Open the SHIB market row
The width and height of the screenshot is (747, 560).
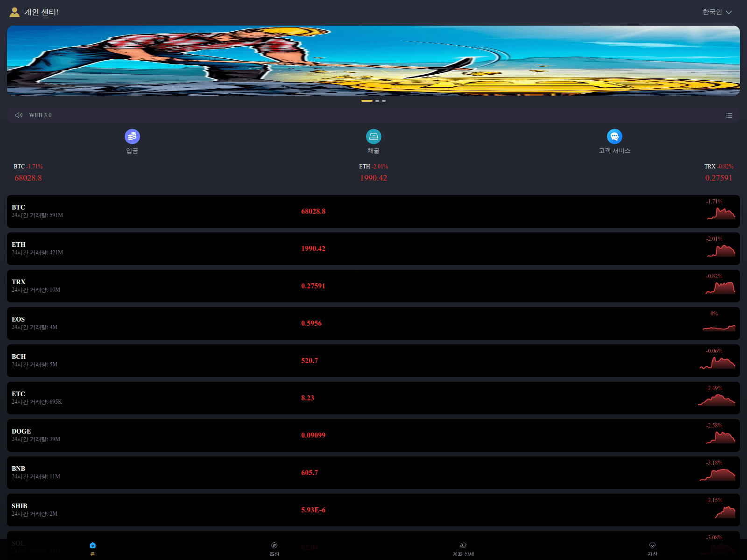coord(373,510)
